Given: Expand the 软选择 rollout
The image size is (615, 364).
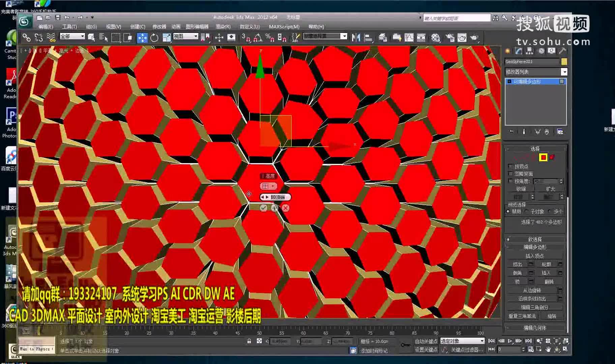Looking at the screenshot, I should tap(535, 239).
